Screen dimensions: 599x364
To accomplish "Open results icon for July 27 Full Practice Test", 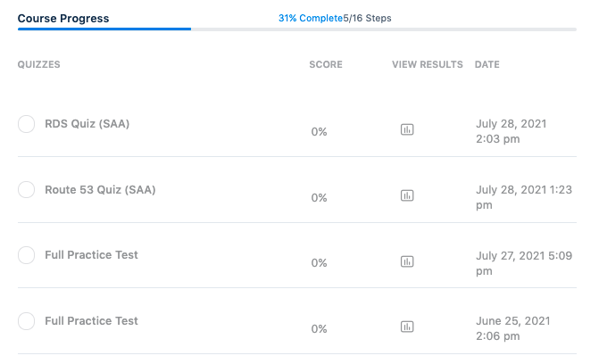I will (407, 261).
